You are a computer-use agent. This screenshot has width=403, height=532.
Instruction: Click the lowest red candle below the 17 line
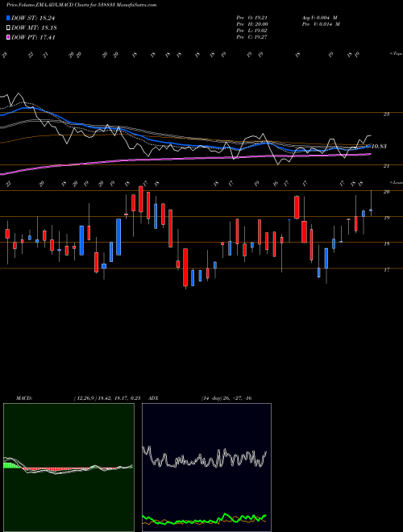click(x=185, y=268)
